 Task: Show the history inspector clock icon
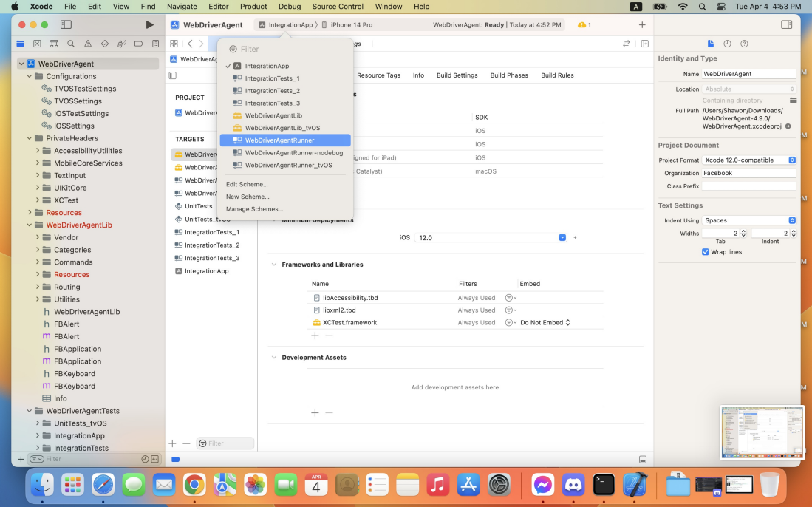(727, 44)
